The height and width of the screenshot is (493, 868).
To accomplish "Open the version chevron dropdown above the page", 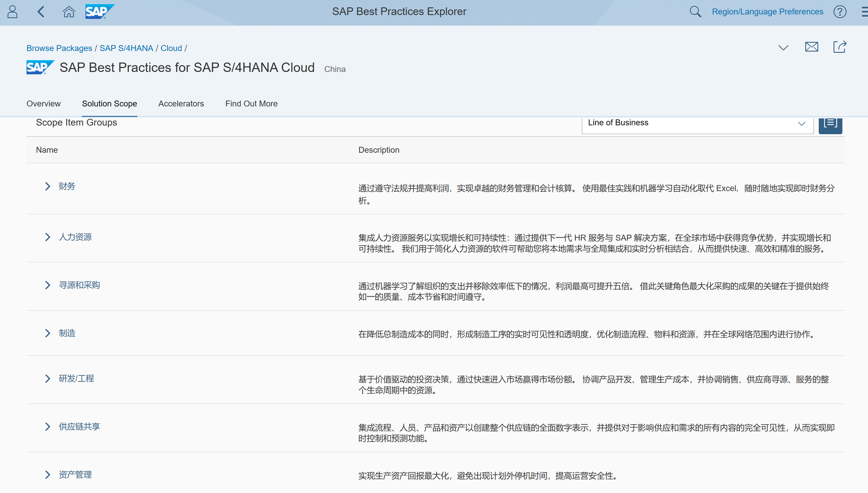I will click(x=783, y=48).
